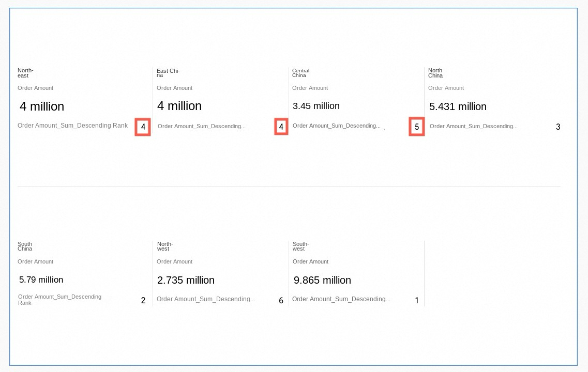Select the Northwest card heading

(164, 246)
